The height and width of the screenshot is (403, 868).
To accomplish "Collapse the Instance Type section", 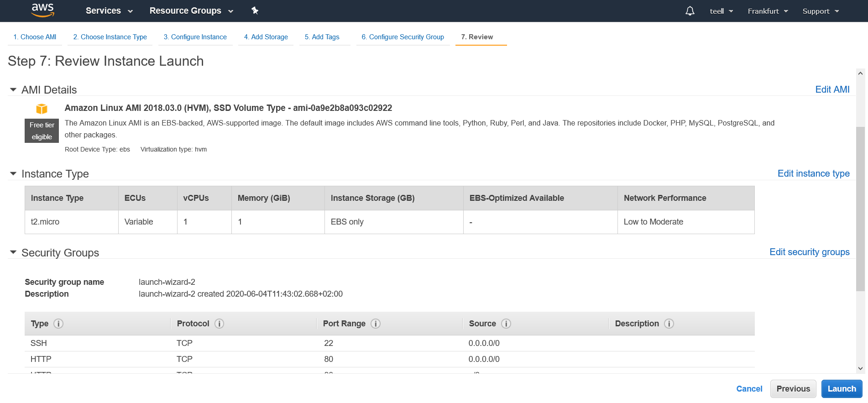I will (13, 174).
